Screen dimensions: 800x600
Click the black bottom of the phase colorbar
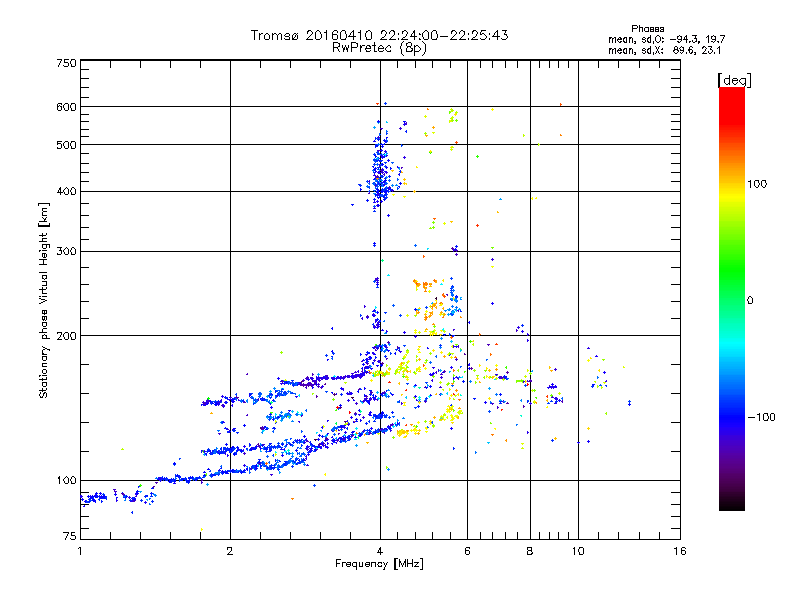click(732, 504)
